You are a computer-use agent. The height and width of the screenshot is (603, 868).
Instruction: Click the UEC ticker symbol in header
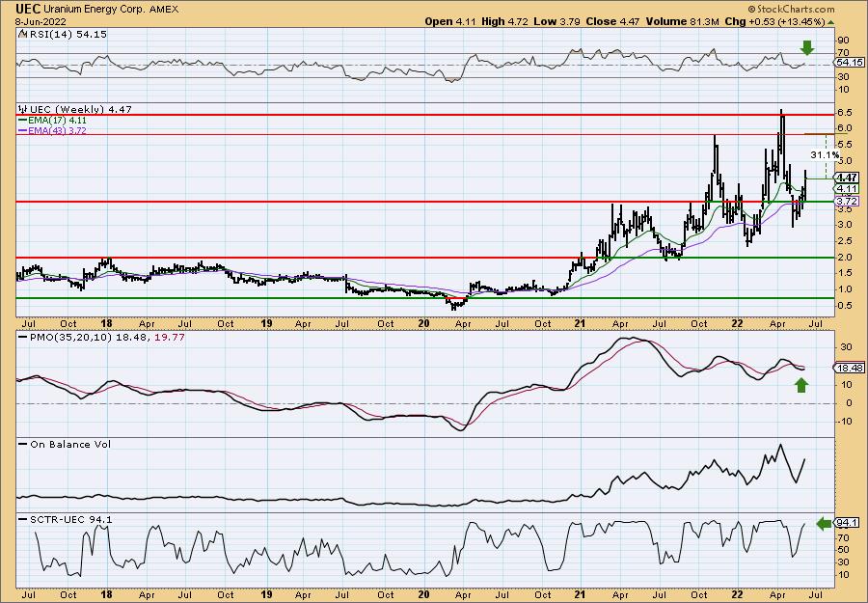click(27, 9)
